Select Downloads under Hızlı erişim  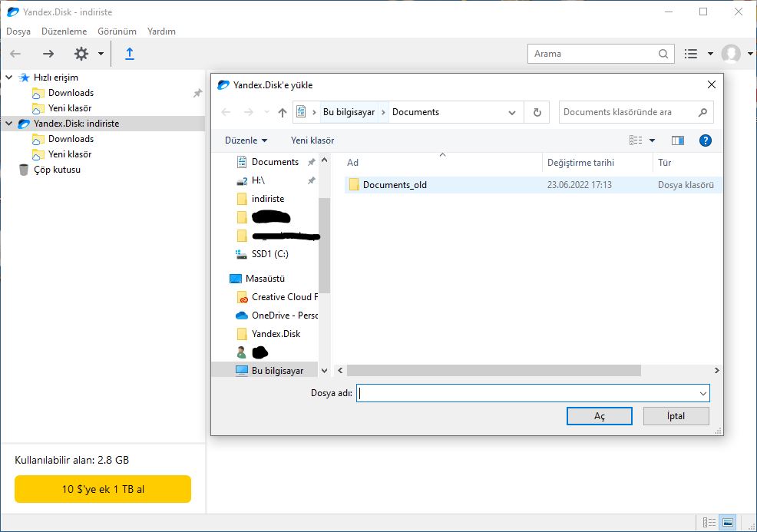[x=71, y=93]
